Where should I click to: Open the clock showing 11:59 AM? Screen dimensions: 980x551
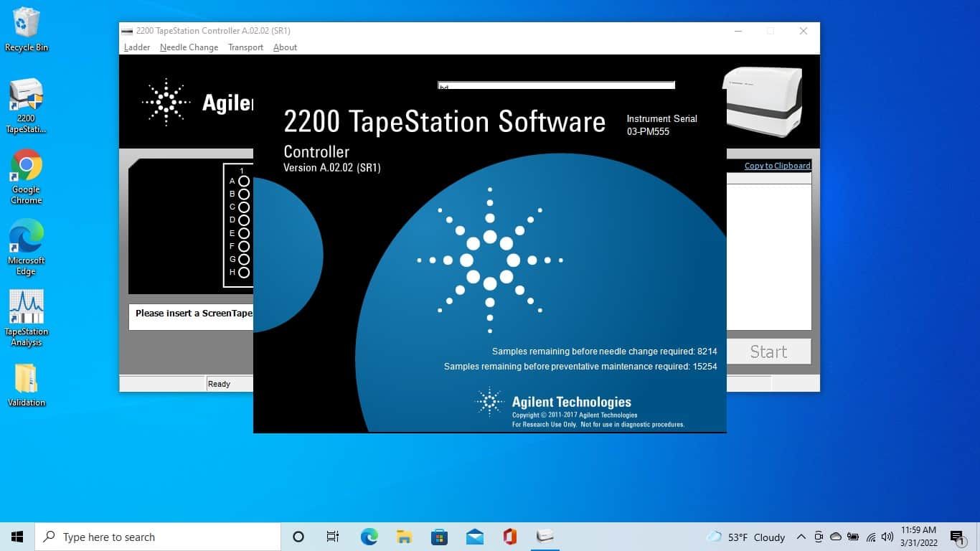click(x=918, y=537)
